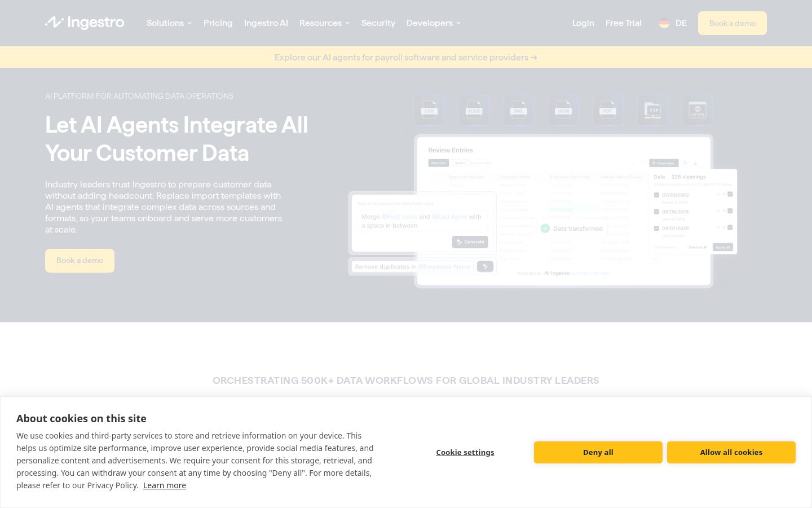Click Apply all in cleanings panel
The image size is (812, 508).
click(x=722, y=247)
